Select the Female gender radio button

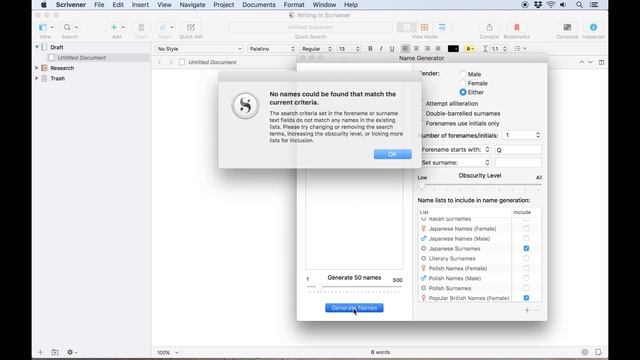pyautogui.click(x=462, y=83)
